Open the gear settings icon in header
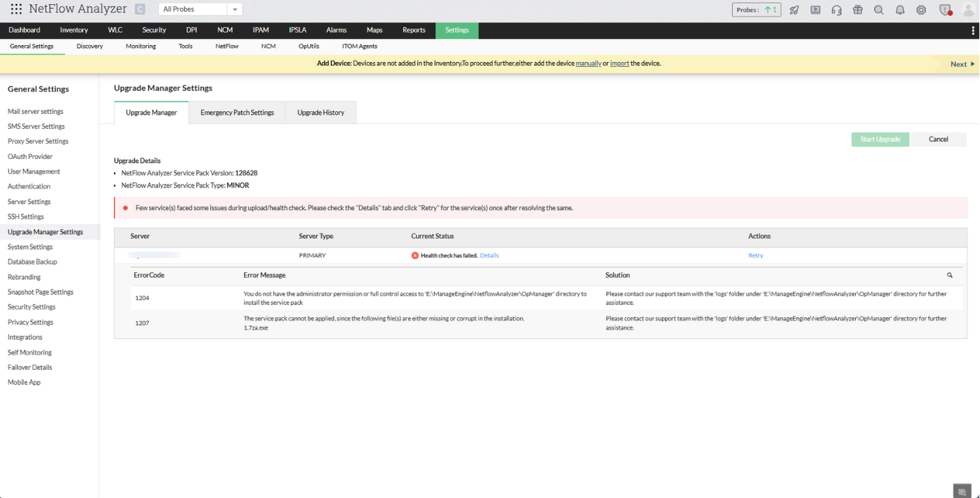The image size is (980, 498). coord(921,10)
